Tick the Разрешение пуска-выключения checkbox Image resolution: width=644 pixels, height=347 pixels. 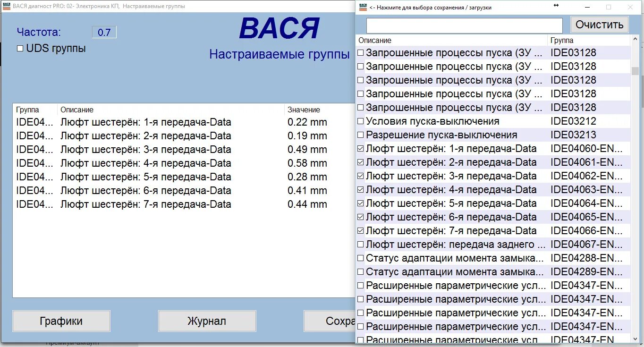pyautogui.click(x=361, y=135)
